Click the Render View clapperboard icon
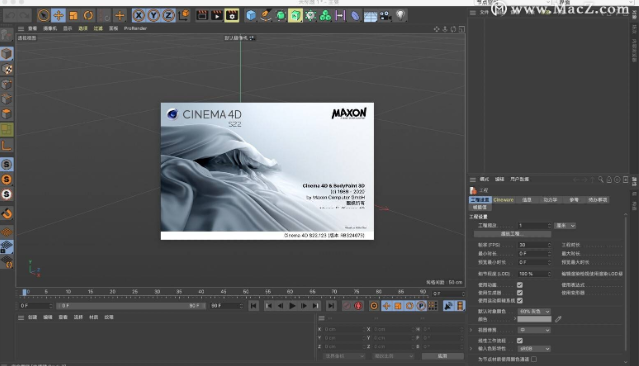 (x=202, y=15)
